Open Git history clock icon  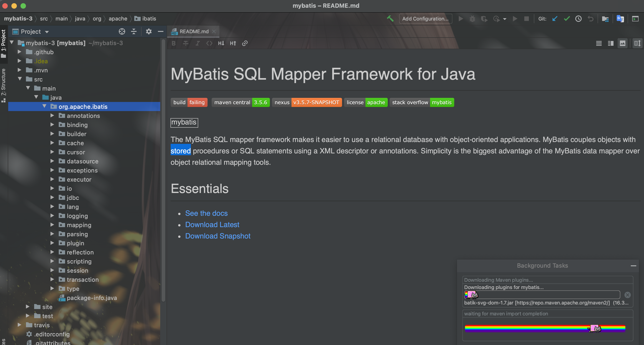click(x=578, y=19)
